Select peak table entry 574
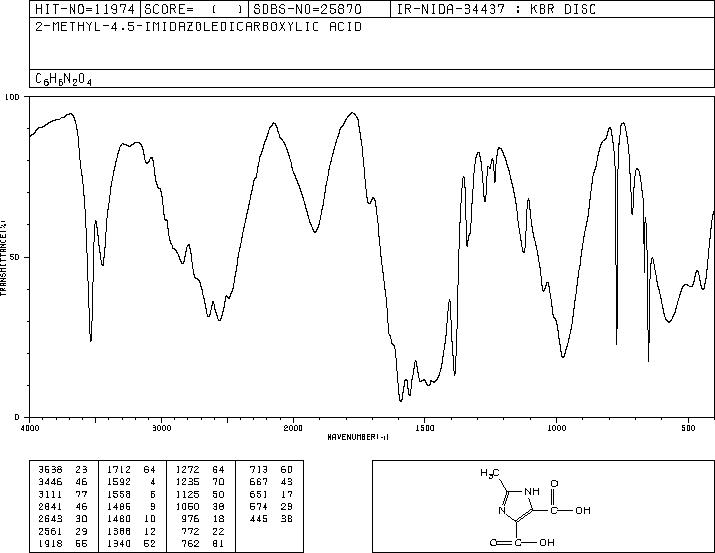 tap(259, 506)
